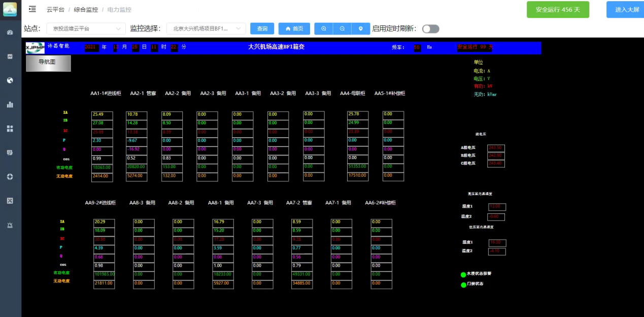Click 云平台 in the breadcrumb
This screenshot has width=644, height=317.
click(55, 10)
